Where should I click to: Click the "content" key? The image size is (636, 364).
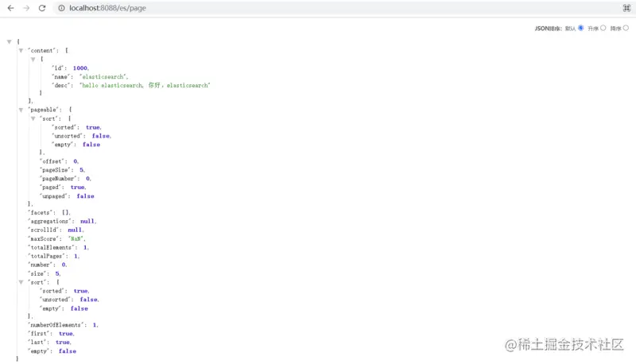[42, 51]
